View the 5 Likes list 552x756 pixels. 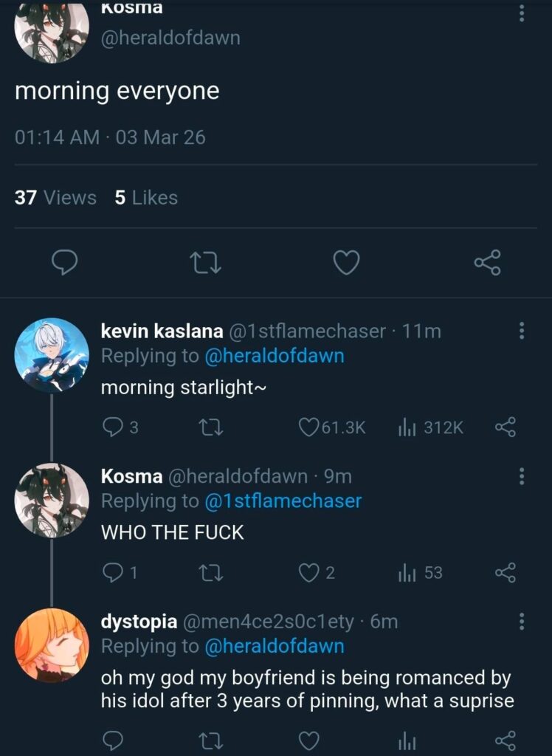click(146, 198)
